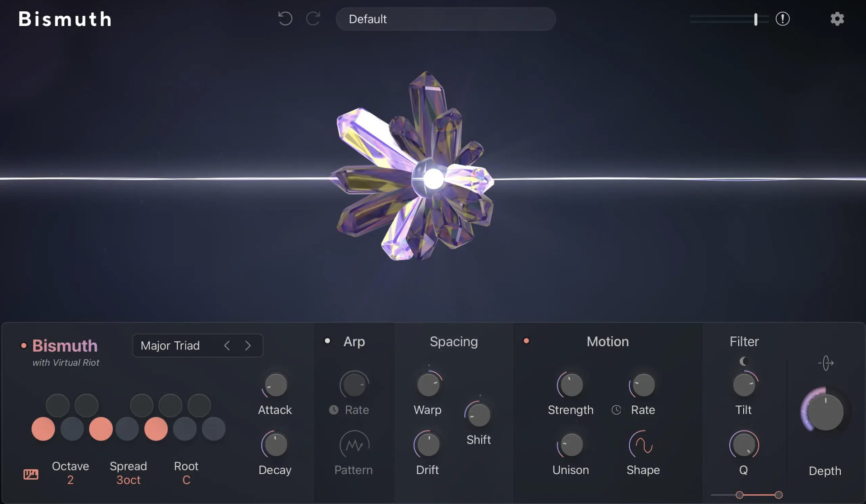Click the right filter range handle

point(778,495)
